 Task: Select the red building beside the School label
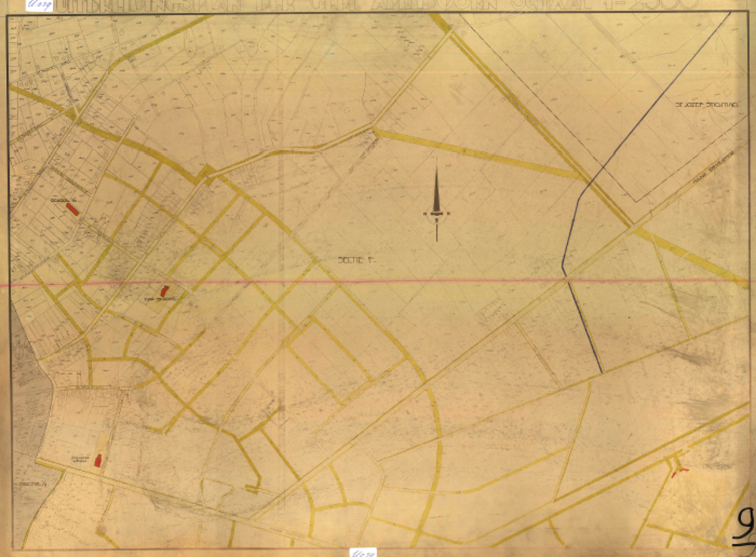(x=73, y=209)
